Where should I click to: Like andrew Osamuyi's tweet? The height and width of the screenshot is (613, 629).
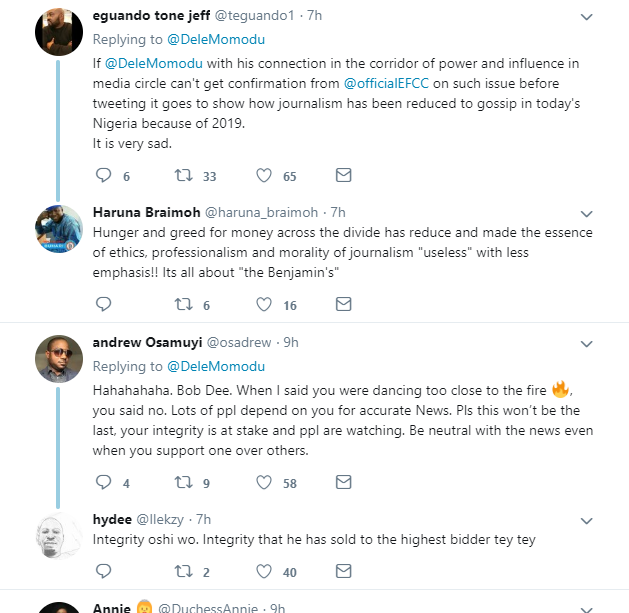264,483
